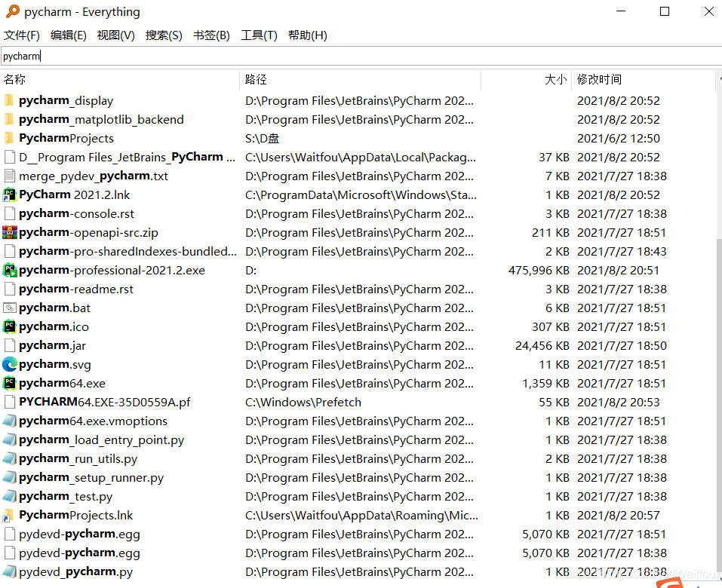The width and height of the screenshot is (722, 588).
Task: Click the pycharm-console.rst file icon
Action: click(x=9, y=213)
